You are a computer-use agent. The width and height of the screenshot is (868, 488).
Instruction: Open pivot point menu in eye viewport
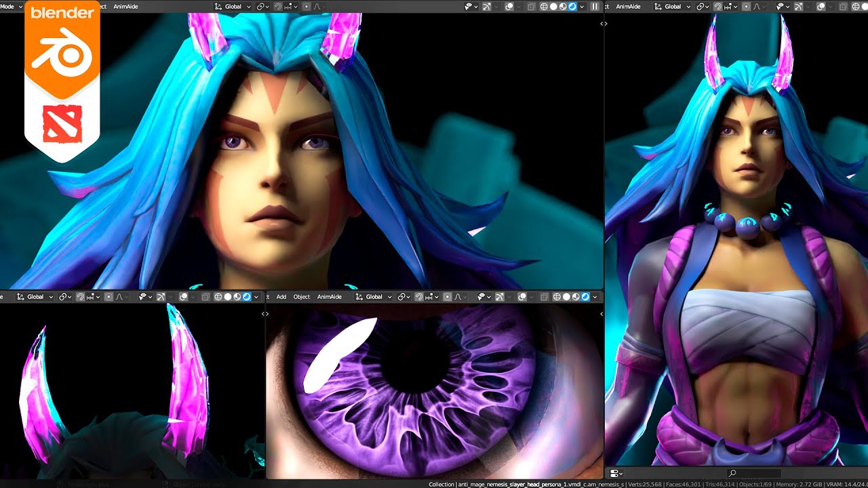[x=404, y=297]
